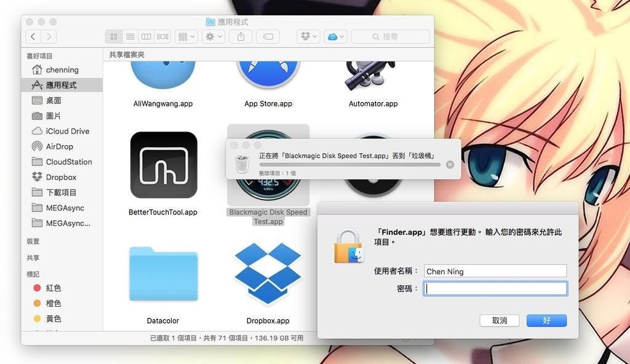Click the 共享 sidebar section header

33,258
